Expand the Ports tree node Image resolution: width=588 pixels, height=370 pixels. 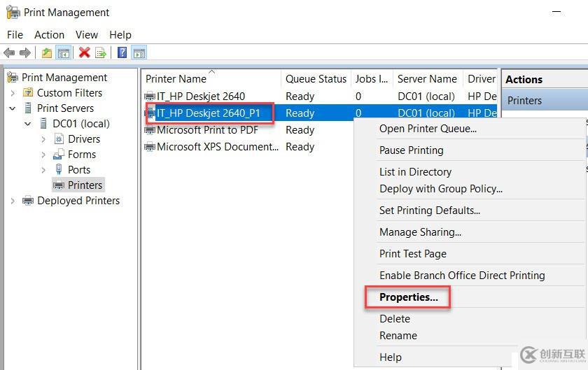[43, 170]
